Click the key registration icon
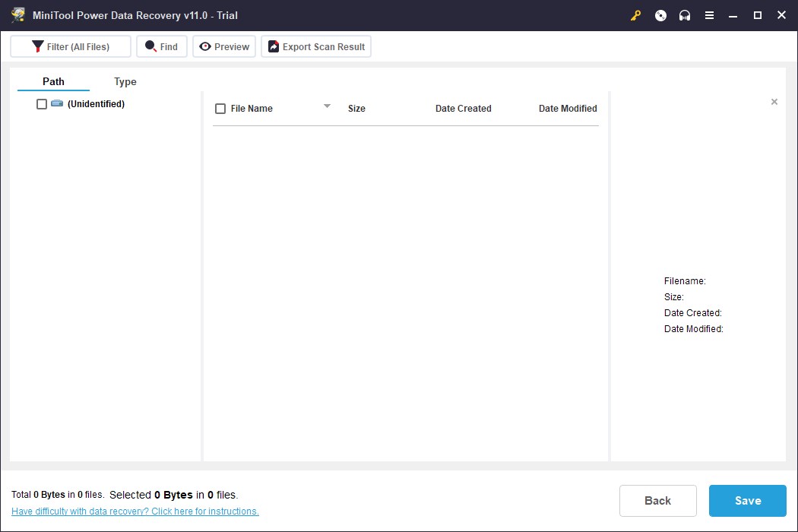 coord(635,15)
